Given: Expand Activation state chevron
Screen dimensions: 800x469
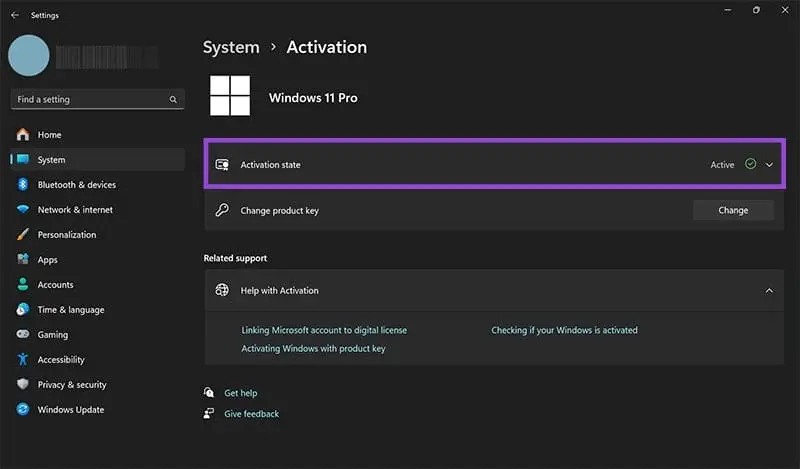Looking at the screenshot, I should (x=769, y=165).
